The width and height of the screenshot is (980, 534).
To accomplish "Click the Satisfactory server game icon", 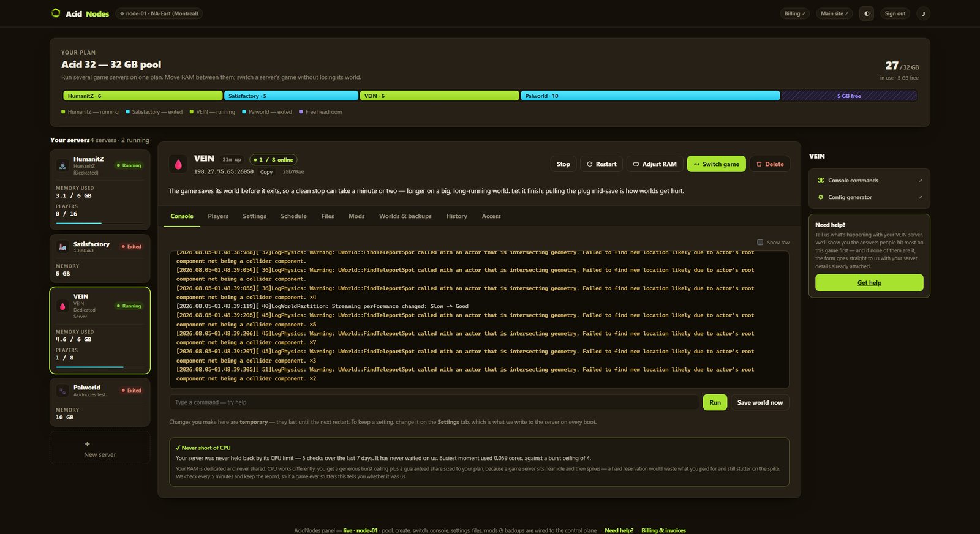I will 62,247.
